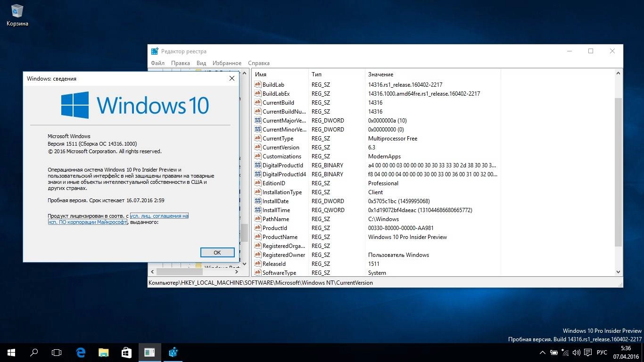
Task: Select the ProductId value name
Action: coord(274,228)
